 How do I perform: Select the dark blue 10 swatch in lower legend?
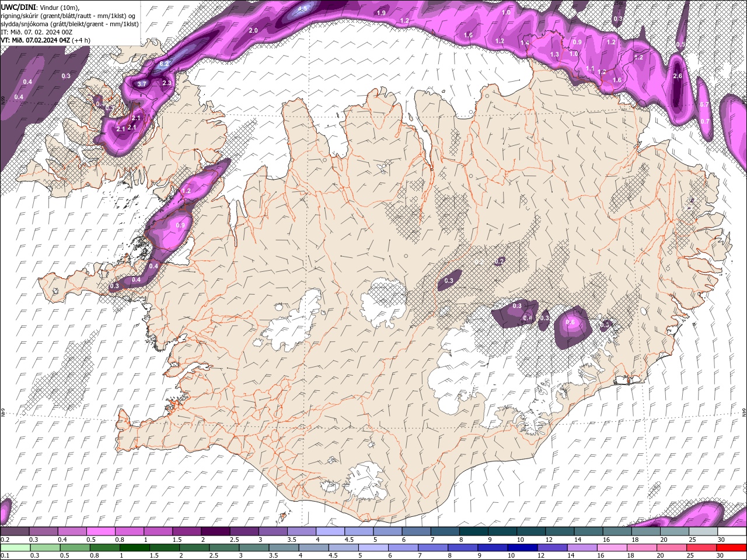(x=522, y=548)
